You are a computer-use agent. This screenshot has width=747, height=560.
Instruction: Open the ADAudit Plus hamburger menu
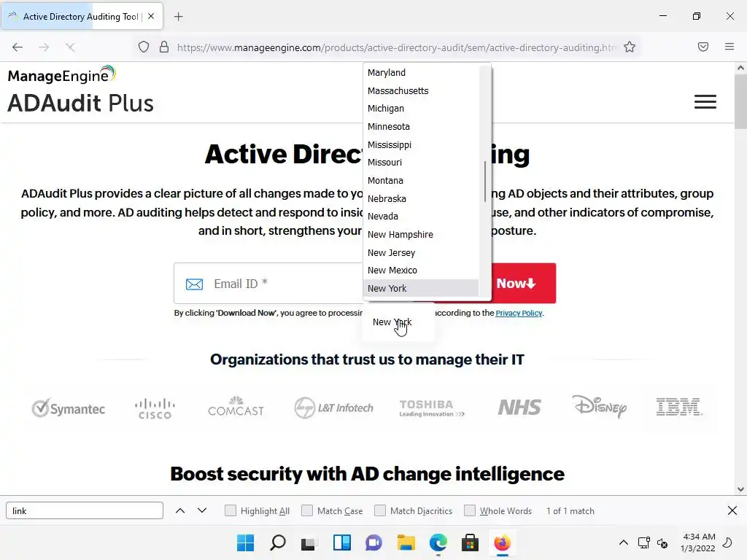click(x=705, y=102)
